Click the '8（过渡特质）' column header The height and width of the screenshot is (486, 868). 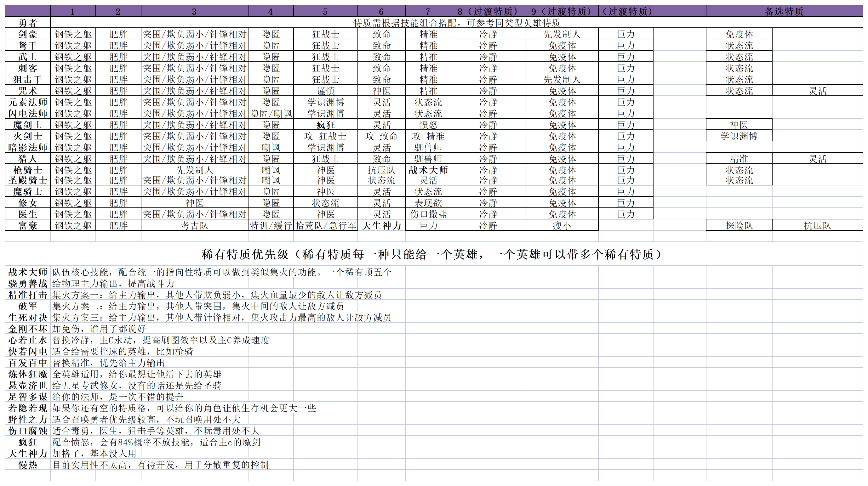[x=488, y=11]
